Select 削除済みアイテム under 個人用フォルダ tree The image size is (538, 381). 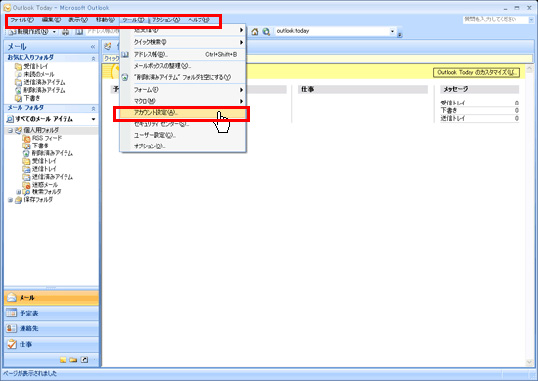pyautogui.click(x=52, y=153)
